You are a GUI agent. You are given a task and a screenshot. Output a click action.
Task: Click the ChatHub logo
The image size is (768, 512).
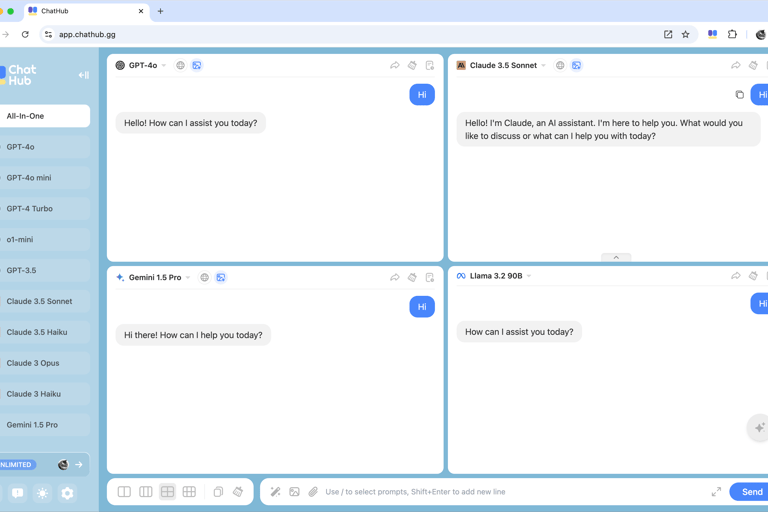(x=19, y=75)
